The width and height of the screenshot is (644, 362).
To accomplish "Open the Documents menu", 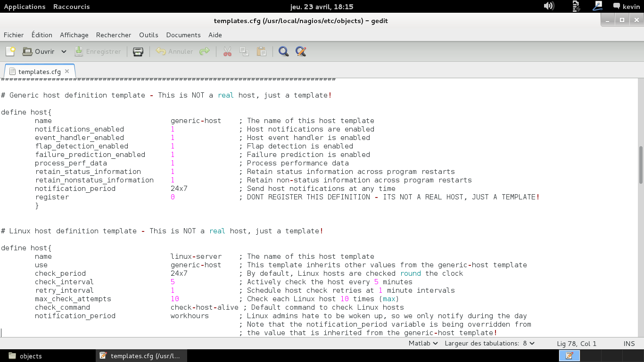I will 183,35.
